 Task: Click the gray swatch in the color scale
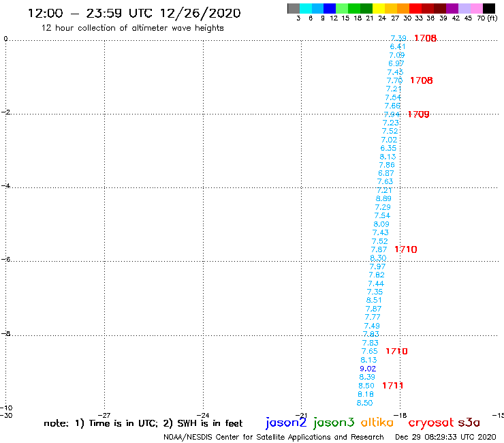tap(294, 8)
